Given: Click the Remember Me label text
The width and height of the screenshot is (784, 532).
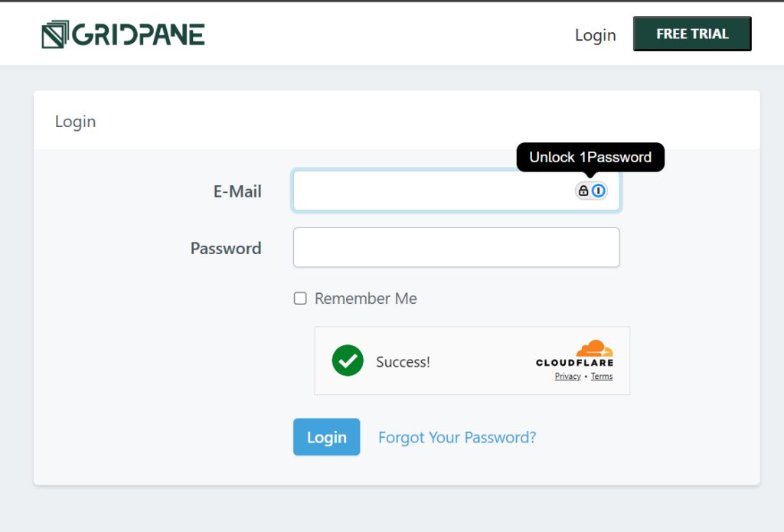Looking at the screenshot, I should point(365,299).
